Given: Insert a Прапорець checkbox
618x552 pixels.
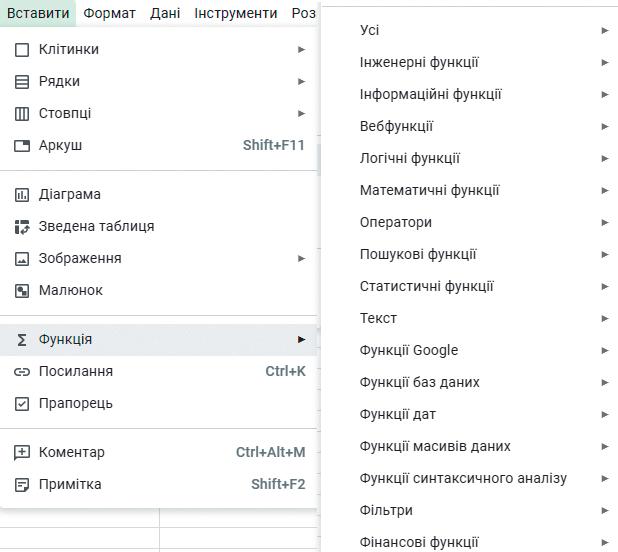Looking at the screenshot, I should [75, 403].
